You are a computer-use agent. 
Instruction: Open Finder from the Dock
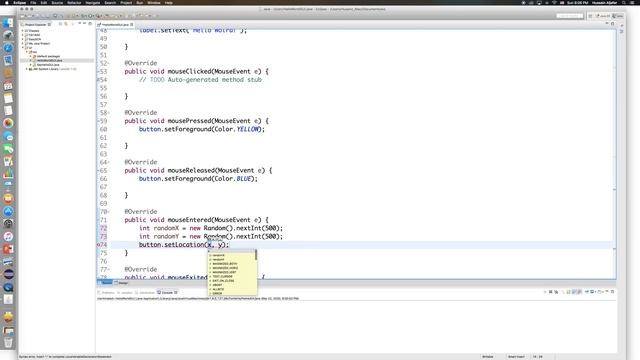pos(8,23)
